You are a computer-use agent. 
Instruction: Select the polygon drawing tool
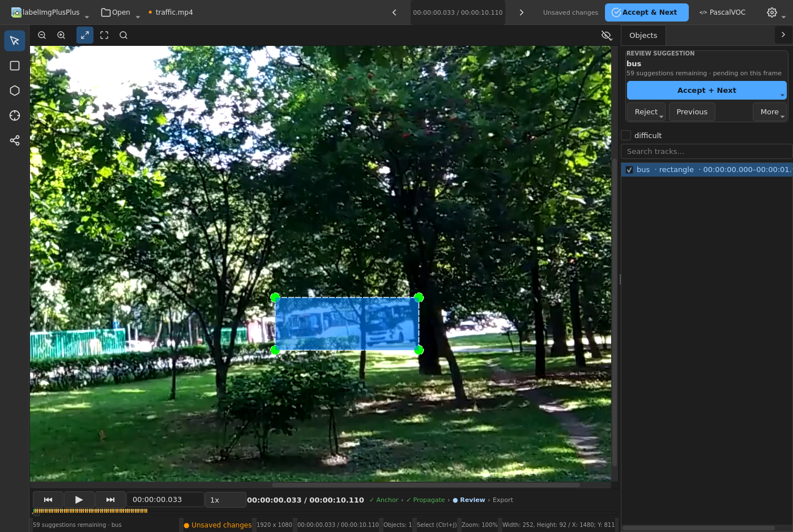tap(15, 91)
